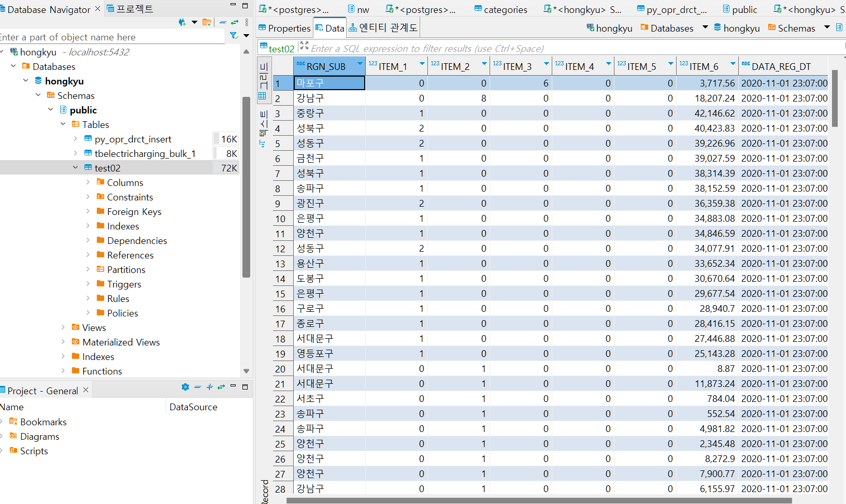Select the Foreign Keys folder
The width and height of the screenshot is (846, 504).
tap(134, 211)
